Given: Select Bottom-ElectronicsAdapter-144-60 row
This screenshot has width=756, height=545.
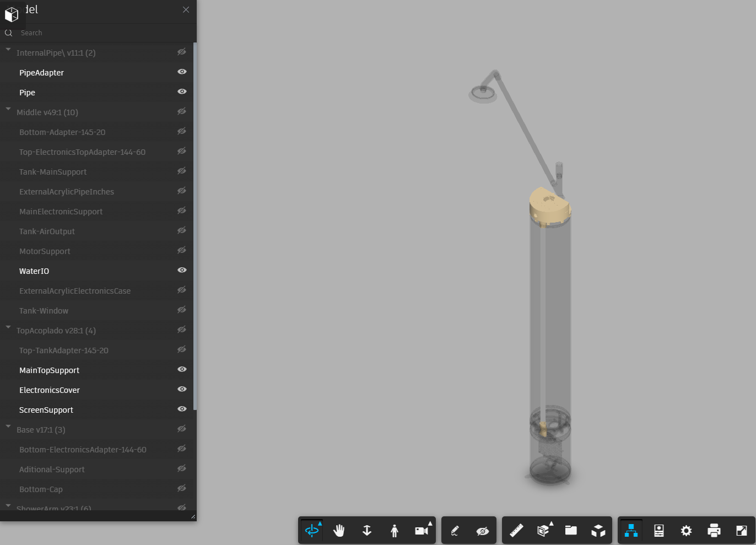Looking at the screenshot, I should click(96, 450).
